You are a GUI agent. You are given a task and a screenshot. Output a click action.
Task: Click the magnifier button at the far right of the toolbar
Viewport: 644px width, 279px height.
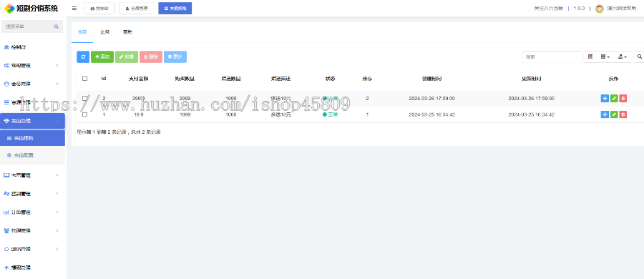(x=639, y=57)
